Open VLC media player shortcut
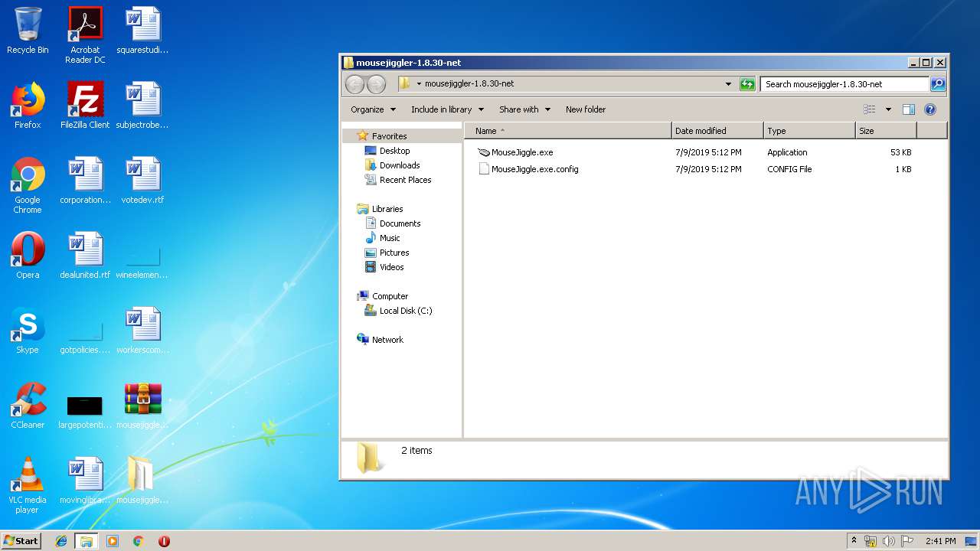Screen dimensions: 980x551 click(x=28, y=485)
